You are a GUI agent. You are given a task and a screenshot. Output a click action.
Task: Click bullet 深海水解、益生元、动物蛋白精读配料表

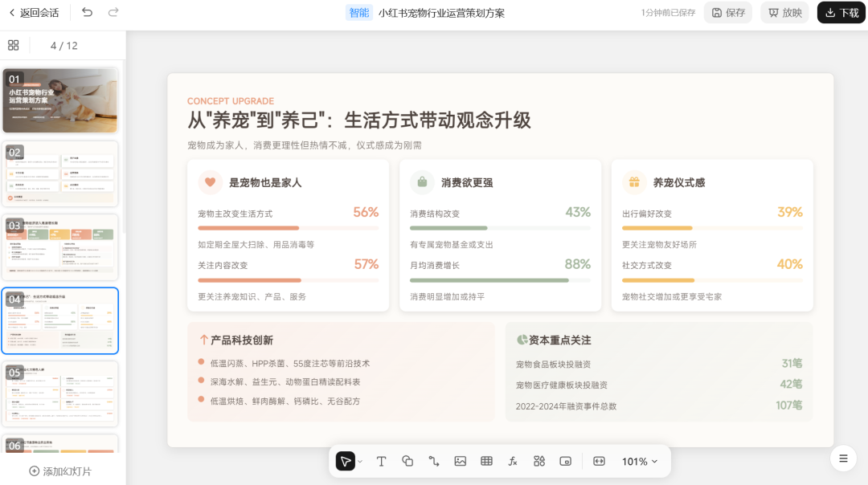[x=285, y=381]
